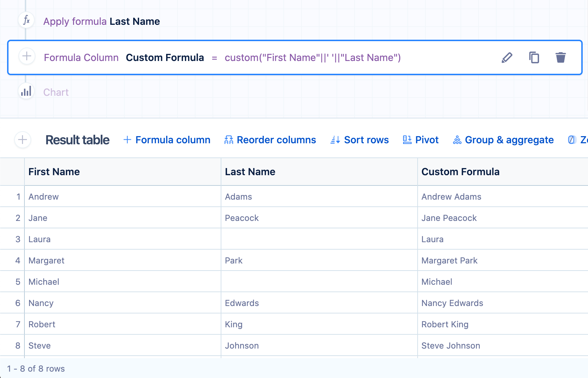Select Group & aggregate action

(503, 140)
